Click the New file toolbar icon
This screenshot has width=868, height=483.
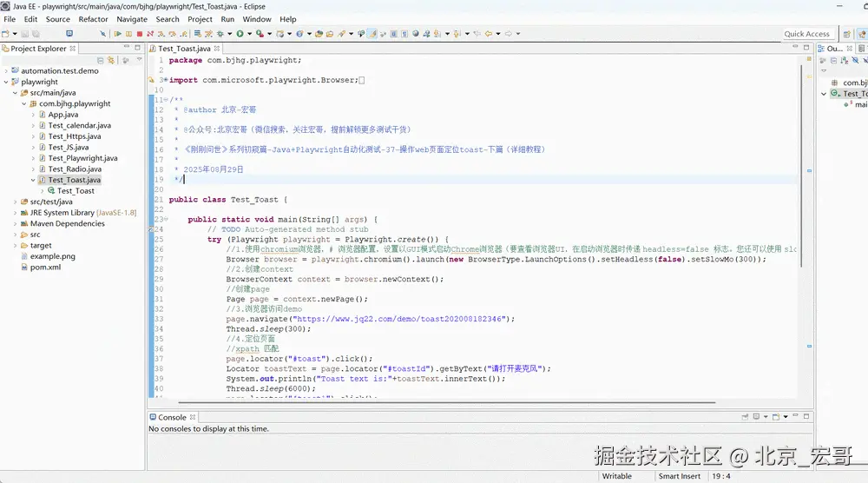[x=5, y=34]
